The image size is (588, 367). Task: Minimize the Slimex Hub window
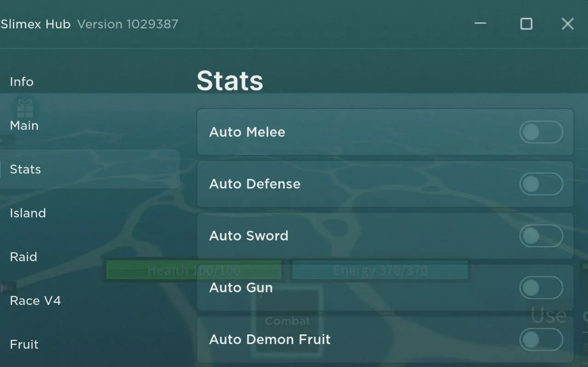coord(481,23)
